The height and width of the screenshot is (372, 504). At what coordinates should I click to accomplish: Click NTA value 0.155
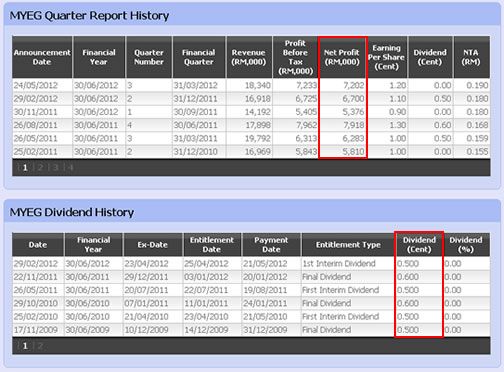pyautogui.click(x=477, y=152)
